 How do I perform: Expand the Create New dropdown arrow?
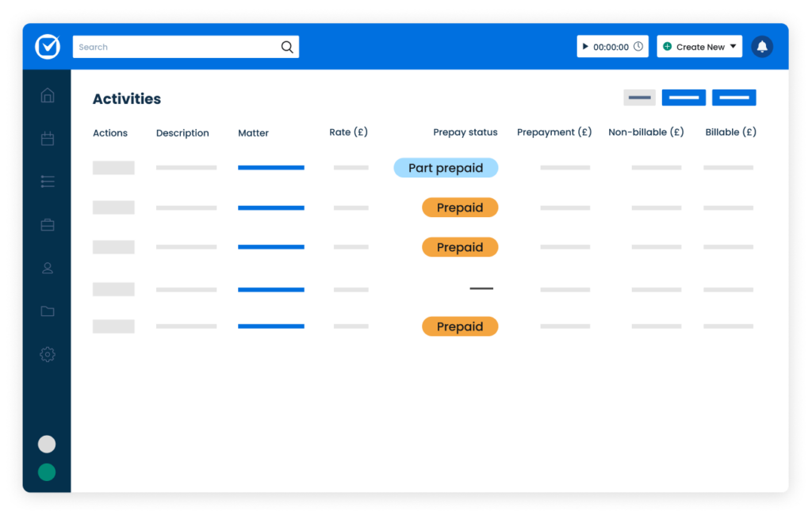click(x=733, y=47)
